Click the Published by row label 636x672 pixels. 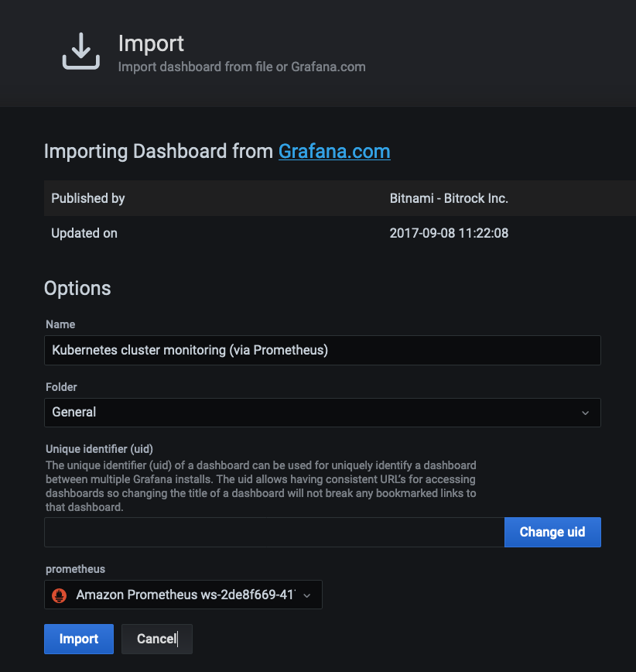click(x=87, y=198)
